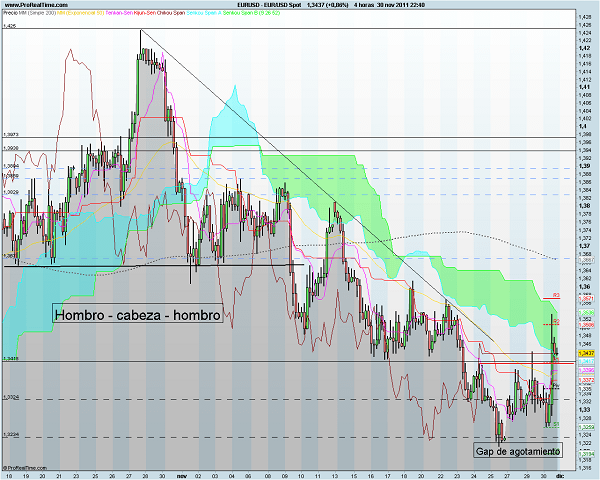600x480 pixels.
Task: Click the red price tag 1,3506
Action: click(586, 325)
